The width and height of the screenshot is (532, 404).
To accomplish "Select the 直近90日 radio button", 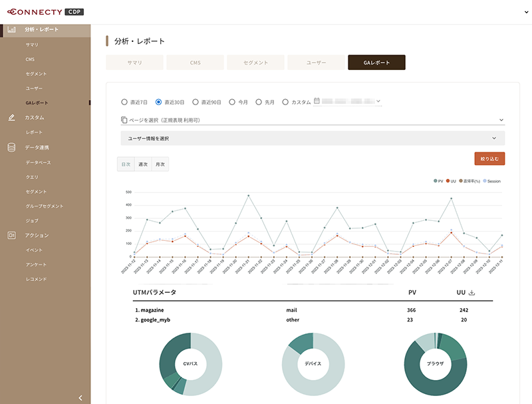I will (196, 102).
